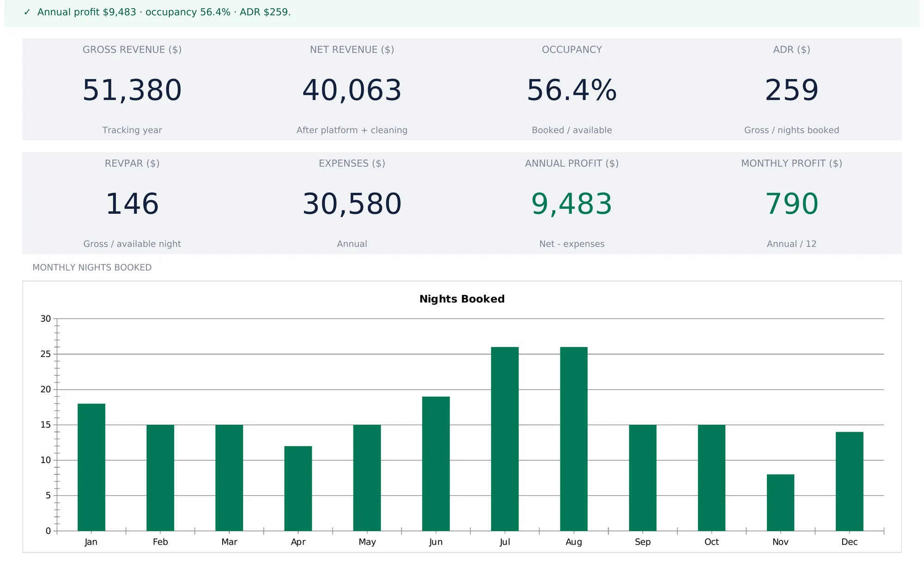The image size is (924, 561).
Task: Click the September bar in chart
Action: [643, 478]
